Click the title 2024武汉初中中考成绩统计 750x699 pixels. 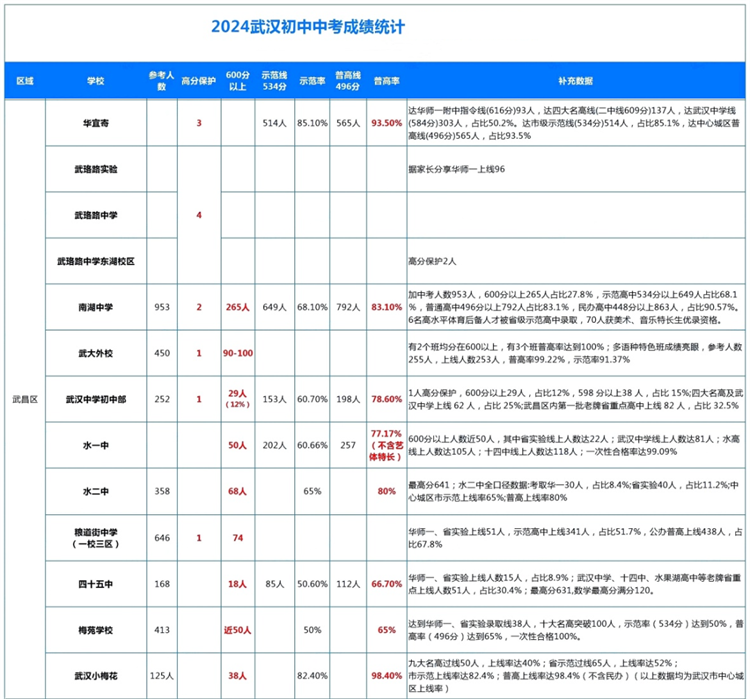pyautogui.click(x=308, y=27)
